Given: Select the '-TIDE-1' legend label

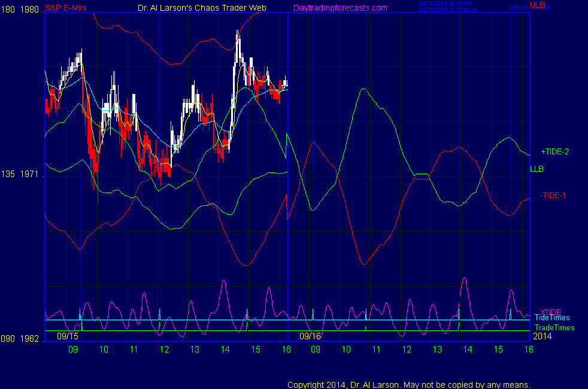Looking at the screenshot, I should (x=553, y=195).
